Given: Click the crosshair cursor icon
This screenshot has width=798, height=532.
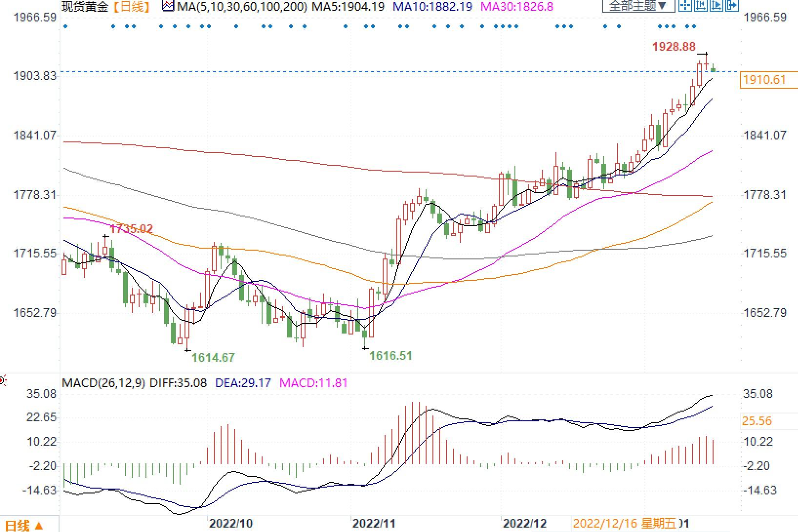Looking at the screenshot, I should 686,6.
